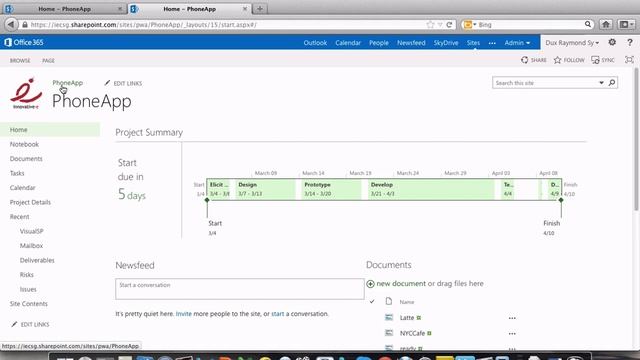Go to Outlook in the top navigation
The height and width of the screenshot is (360, 640).
(x=315, y=43)
